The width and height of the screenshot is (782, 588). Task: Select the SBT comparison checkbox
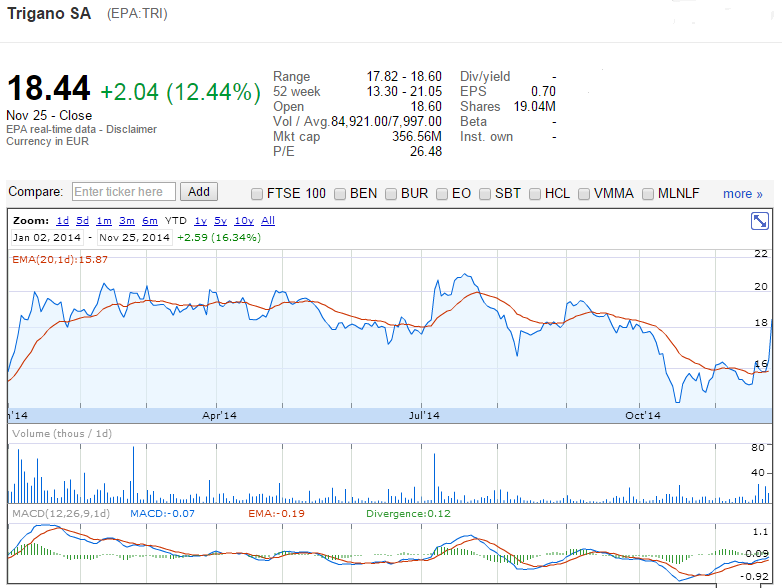point(485,194)
